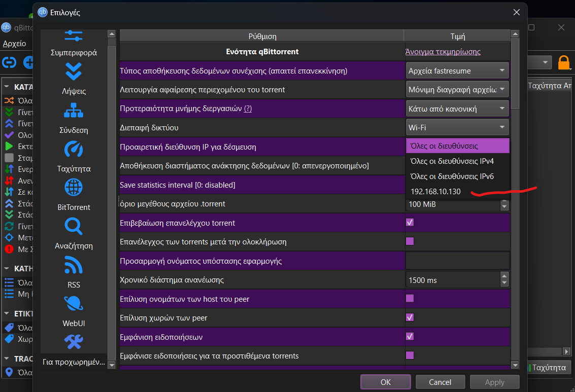Increase the refresh interval 1500 ms stepper
The width and height of the screenshot is (575, 392).
504,276
